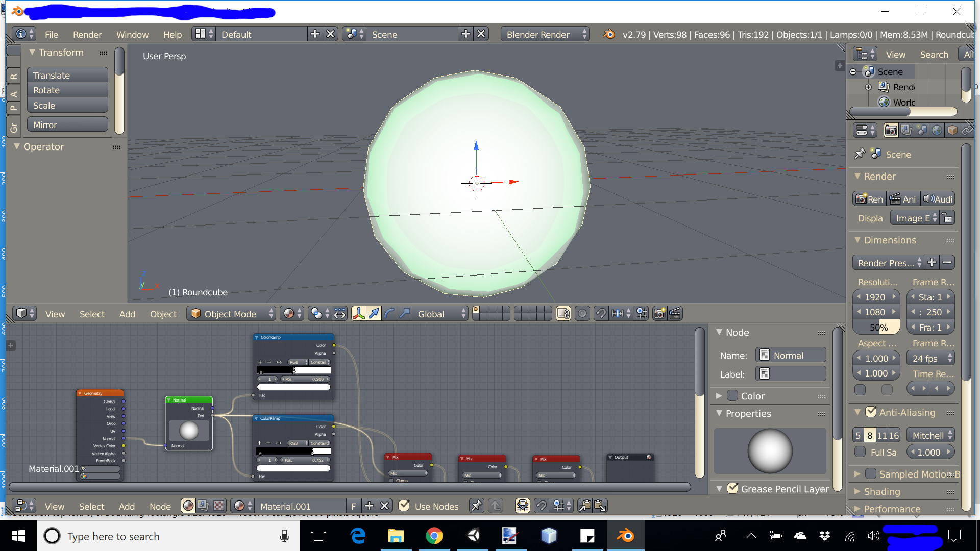Activate proportional editing icon in 3D header
This screenshot has width=980, height=551.
click(582, 313)
